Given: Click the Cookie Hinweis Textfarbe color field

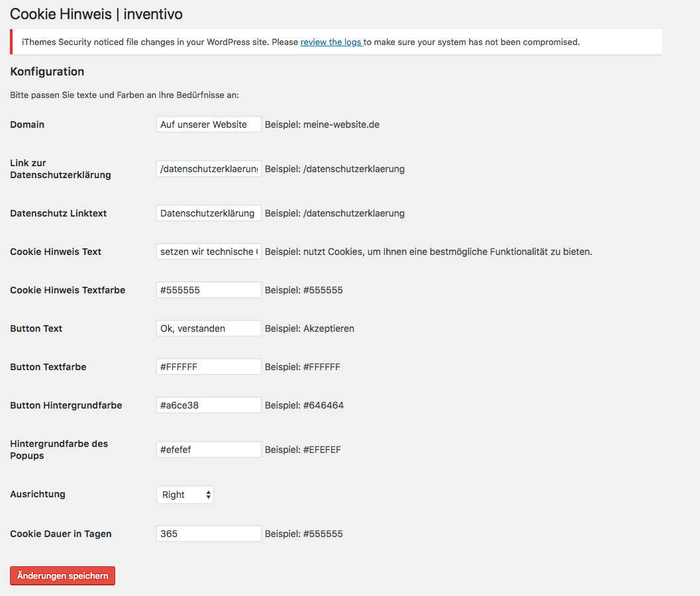Looking at the screenshot, I should click(x=209, y=290).
